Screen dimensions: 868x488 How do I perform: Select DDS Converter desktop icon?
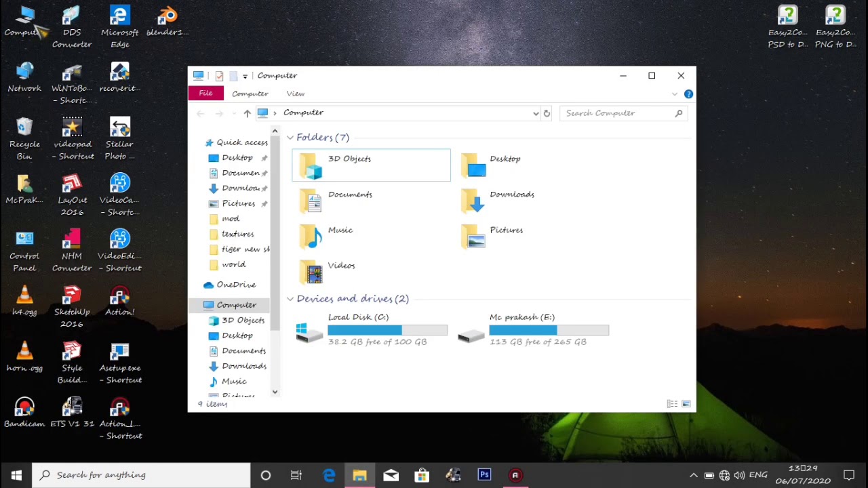[72, 27]
